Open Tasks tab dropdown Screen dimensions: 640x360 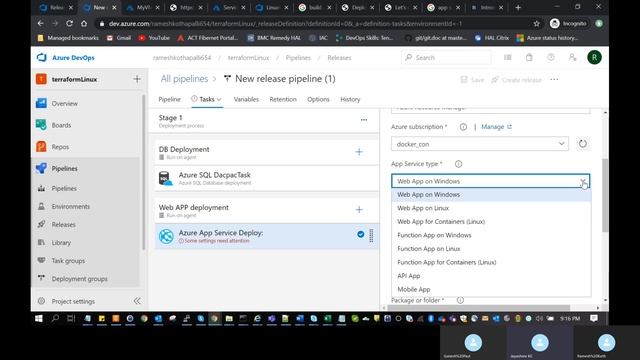pos(207,99)
